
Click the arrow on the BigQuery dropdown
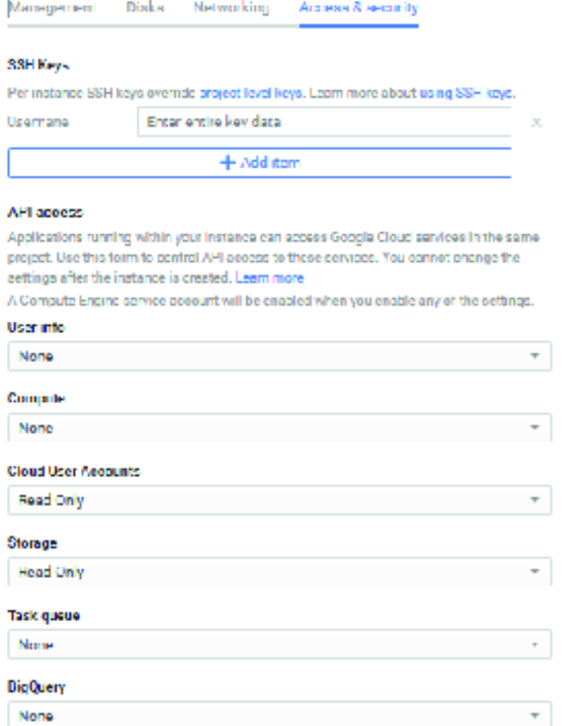[534, 716]
